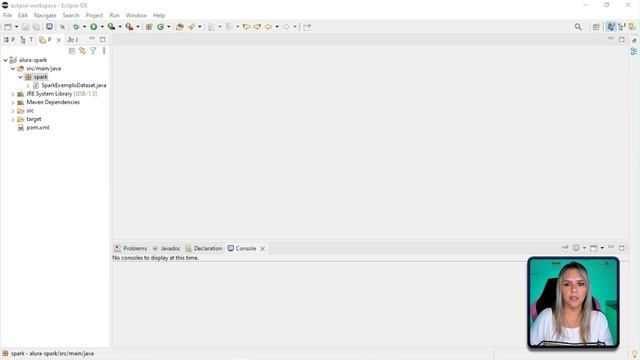Image resolution: width=640 pixels, height=360 pixels.
Task: Select the JUnit J tab
Action: pyautogui.click(x=73, y=40)
